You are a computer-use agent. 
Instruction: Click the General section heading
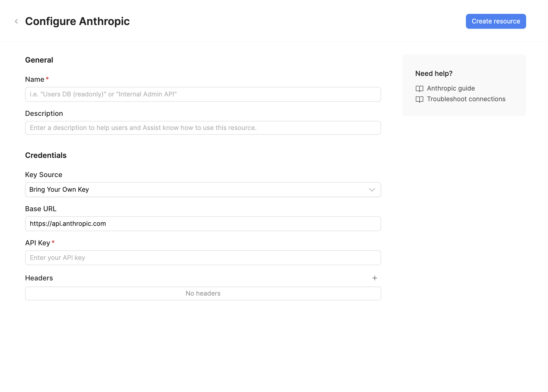(x=39, y=60)
